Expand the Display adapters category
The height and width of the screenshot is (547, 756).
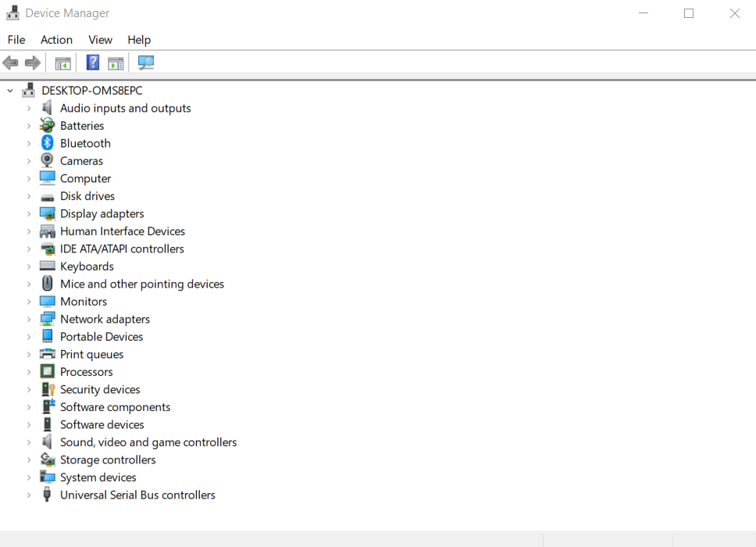(x=29, y=213)
